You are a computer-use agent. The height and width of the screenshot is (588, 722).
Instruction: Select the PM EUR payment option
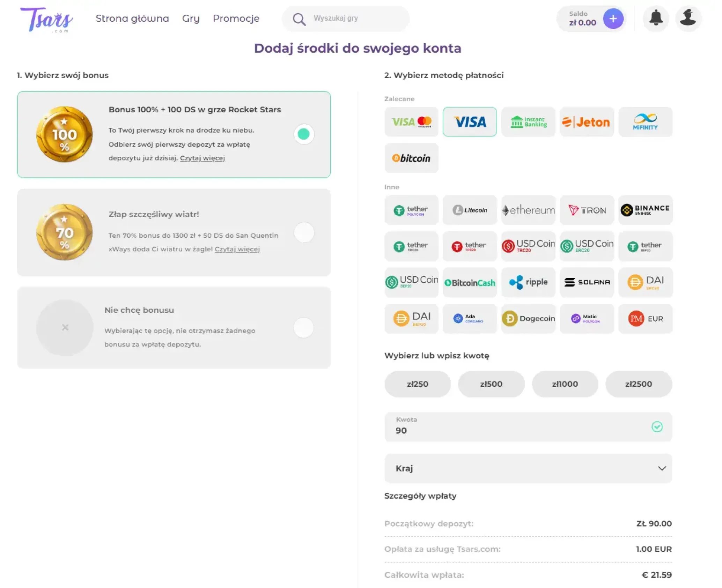pyautogui.click(x=645, y=319)
